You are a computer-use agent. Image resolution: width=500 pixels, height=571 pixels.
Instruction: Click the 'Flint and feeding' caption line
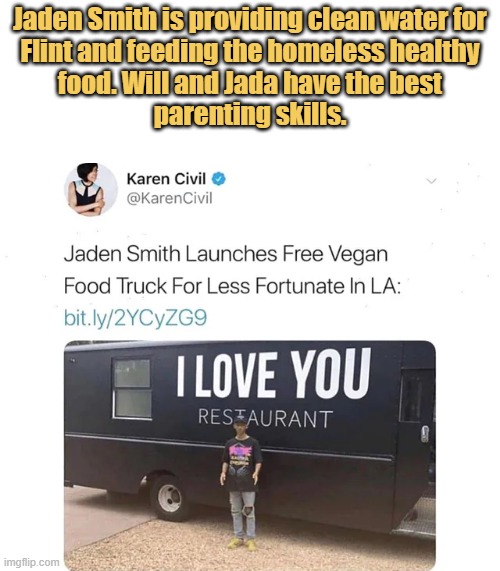coord(250,51)
